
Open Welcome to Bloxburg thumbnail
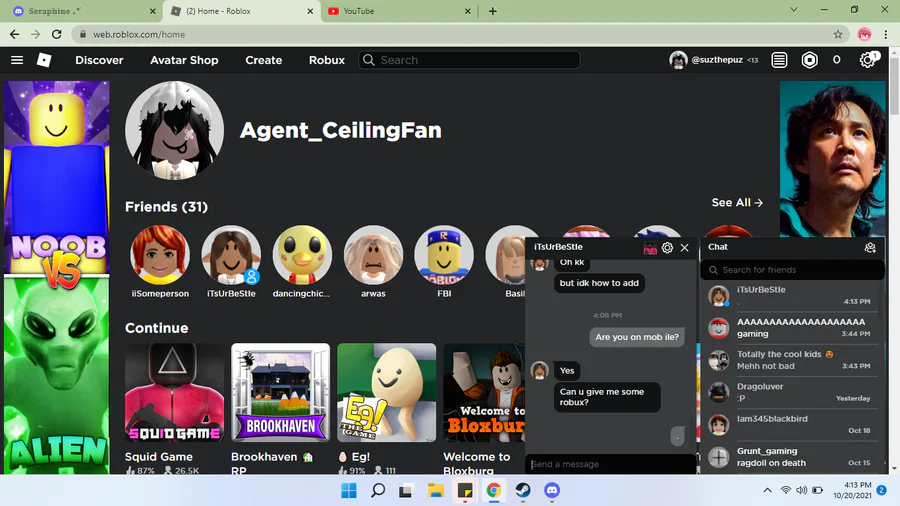pos(484,392)
